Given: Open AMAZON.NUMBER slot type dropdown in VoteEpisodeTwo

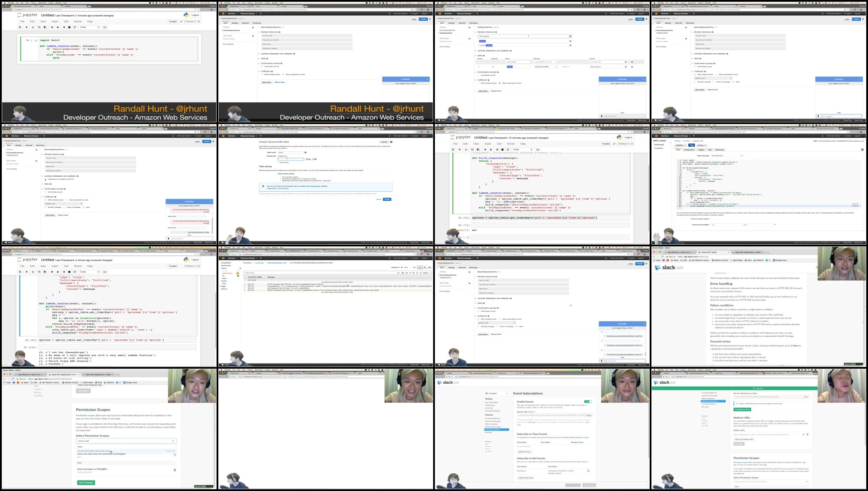Looking at the screenshot, I should click(x=545, y=67).
